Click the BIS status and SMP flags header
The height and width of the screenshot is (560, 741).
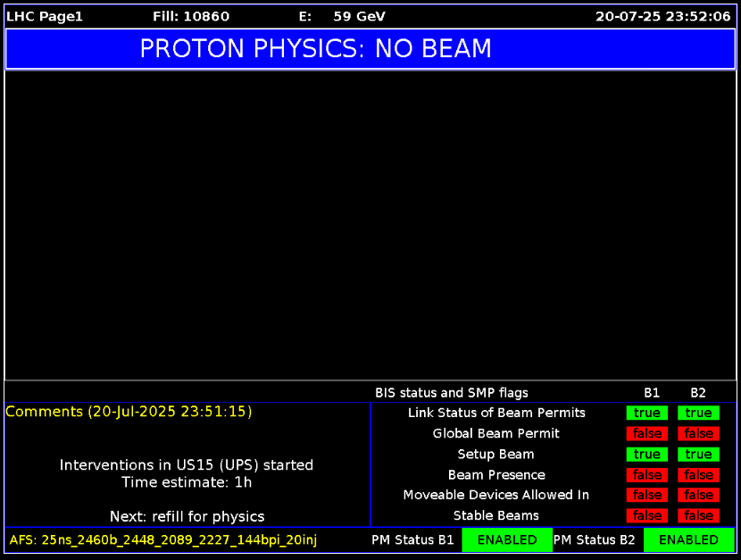451,393
